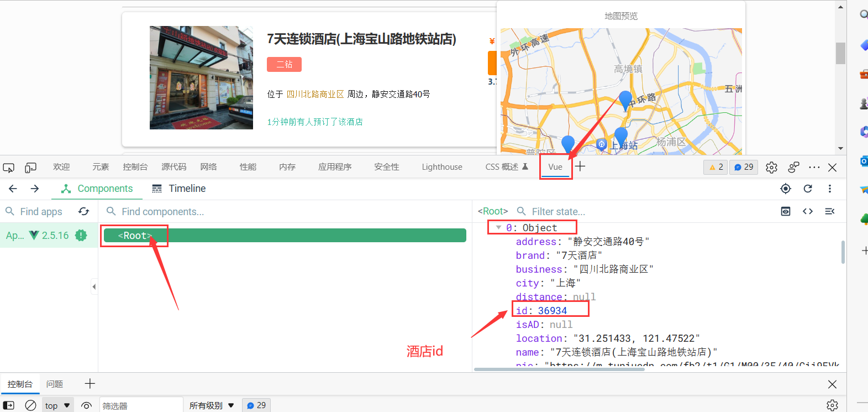The image size is (868, 412).
Task: Open the CSS 概述 tab
Action: [507, 167]
